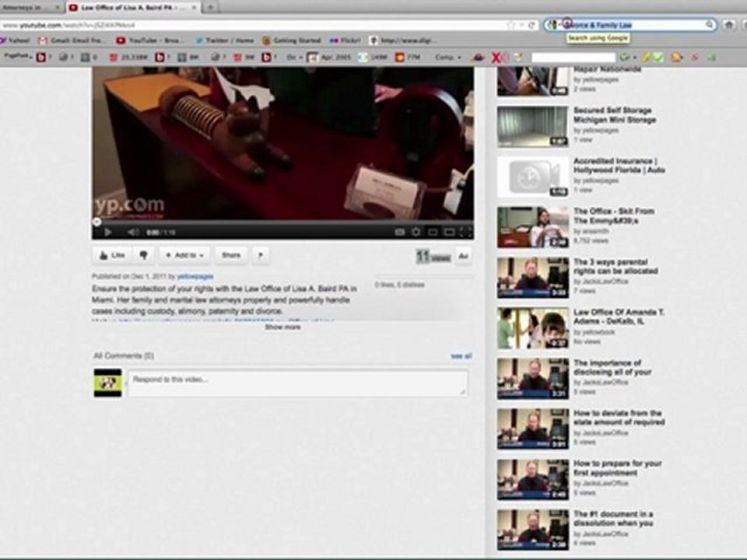The width and height of the screenshot is (747, 560).
Task: Mute the video volume speaker icon
Action: [x=133, y=232]
